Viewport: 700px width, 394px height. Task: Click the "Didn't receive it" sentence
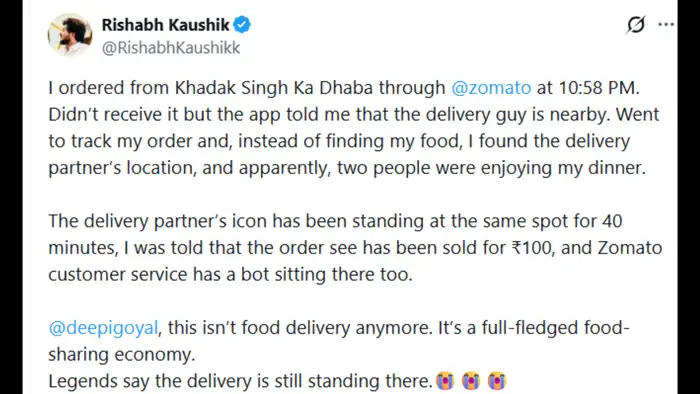point(329,115)
